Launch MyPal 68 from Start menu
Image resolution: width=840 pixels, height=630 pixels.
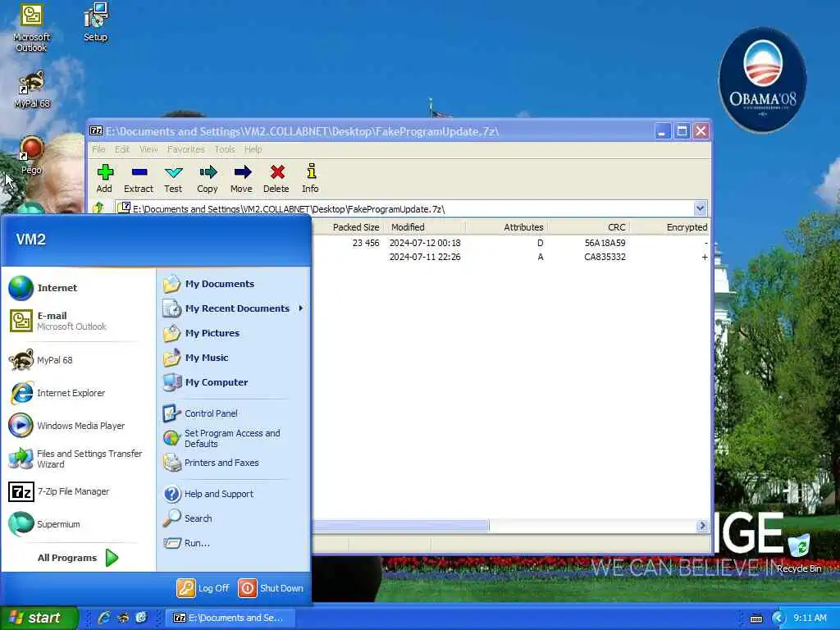point(78,360)
